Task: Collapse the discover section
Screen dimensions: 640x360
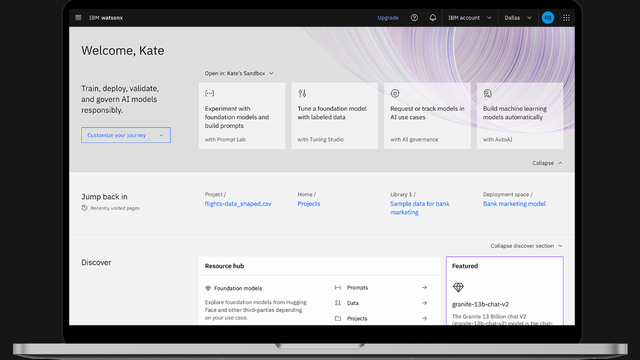Action: (x=527, y=246)
